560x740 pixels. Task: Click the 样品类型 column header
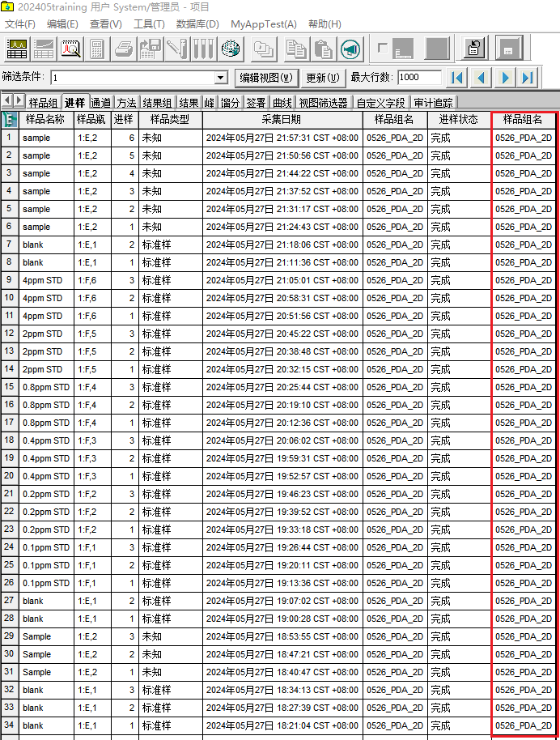click(170, 119)
